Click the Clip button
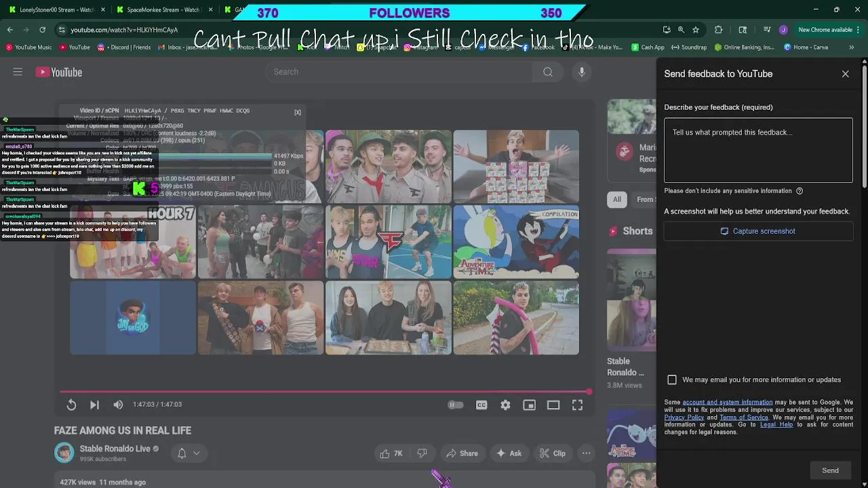Screen dimensions: 868x488 (x=552, y=453)
